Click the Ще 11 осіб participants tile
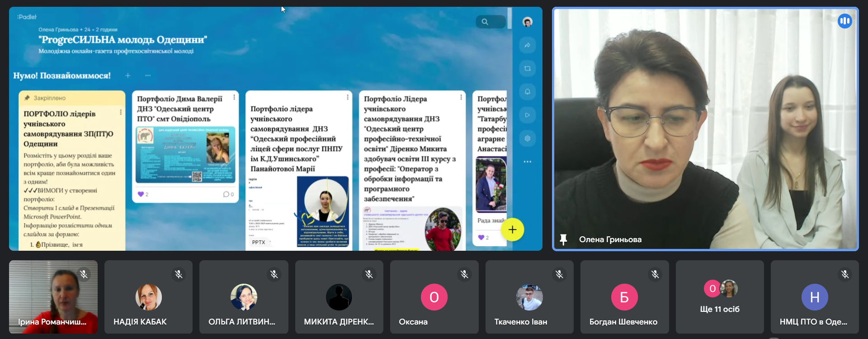The image size is (868, 339). 720,297
